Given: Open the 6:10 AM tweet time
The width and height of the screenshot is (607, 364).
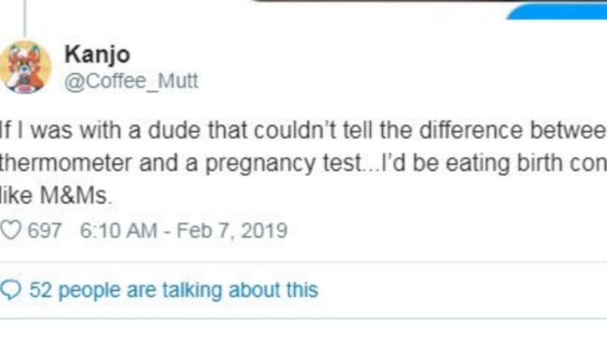Looking at the screenshot, I should point(119,230).
